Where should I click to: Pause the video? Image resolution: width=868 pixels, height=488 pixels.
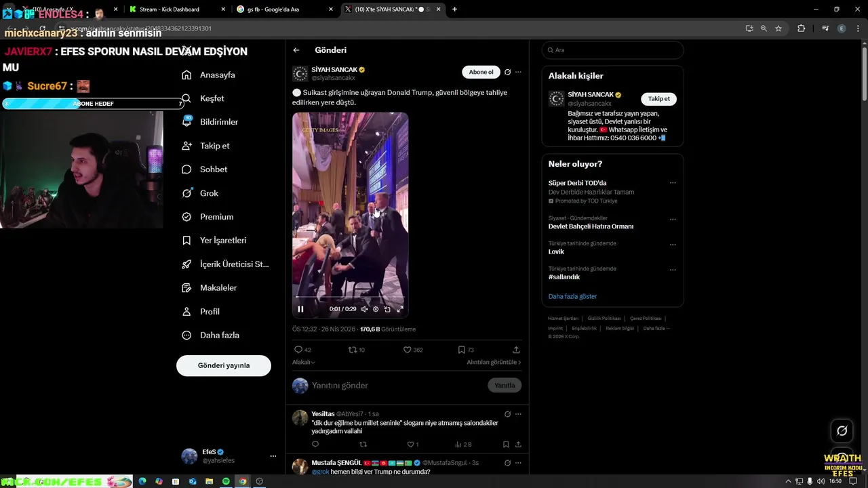tap(300, 309)
